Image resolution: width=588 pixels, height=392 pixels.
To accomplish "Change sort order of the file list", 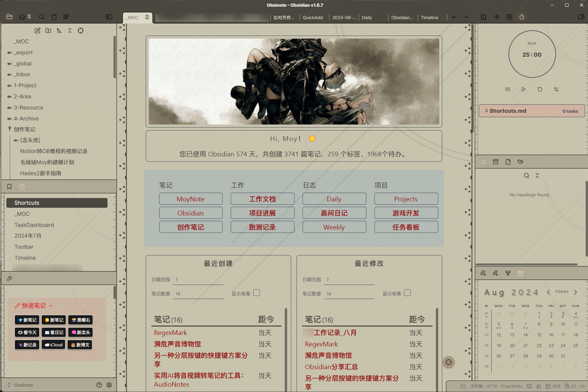I will click(x=59, y=31).
